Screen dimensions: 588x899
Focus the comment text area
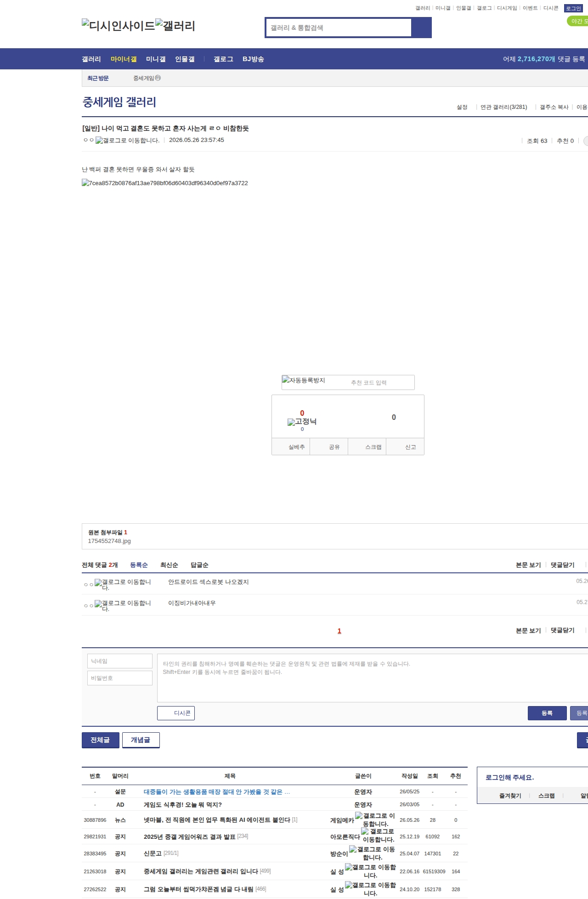coord(373,678)
